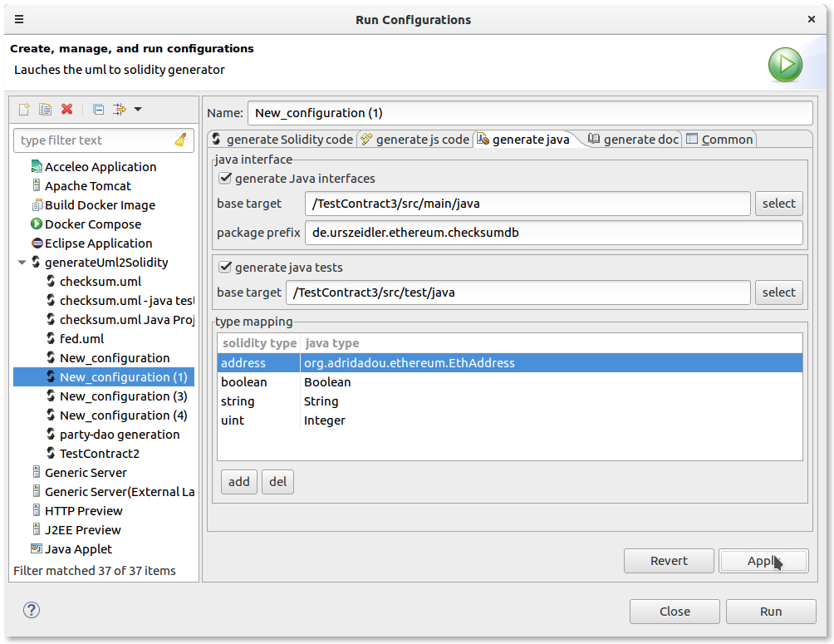Select the address type mapping row

509,363
